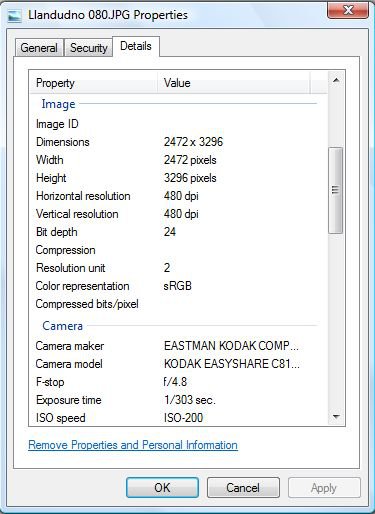Select the Horizontal resolution row

pyautogui.click(x=179, y=196)
